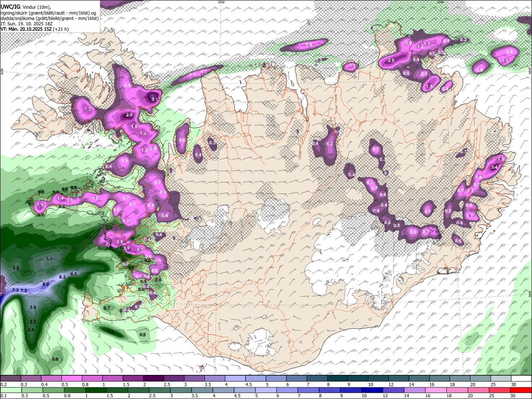Click the magenta swatch between 0.5 and 0.8 in the upper legend
This screenshot has height=399, width=532.
(x=71, y=379)
